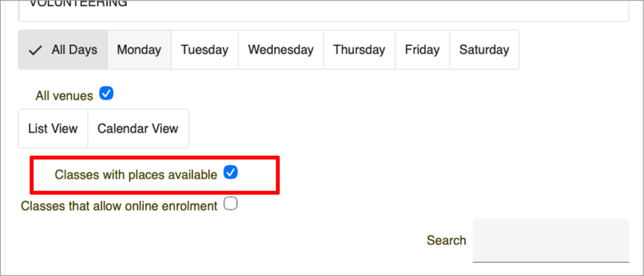Click the checkmark icon beside All Days

click(36, 50)
